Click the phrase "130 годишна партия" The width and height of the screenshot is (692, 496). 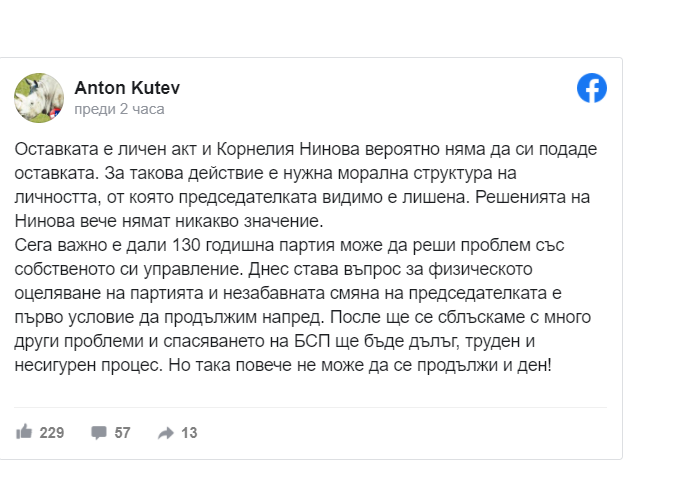[219, 243]
